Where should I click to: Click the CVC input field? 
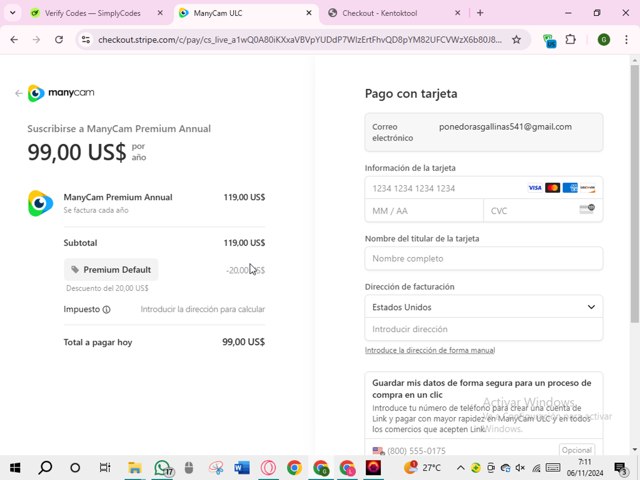pyautogui.click(x=543, y=211)
